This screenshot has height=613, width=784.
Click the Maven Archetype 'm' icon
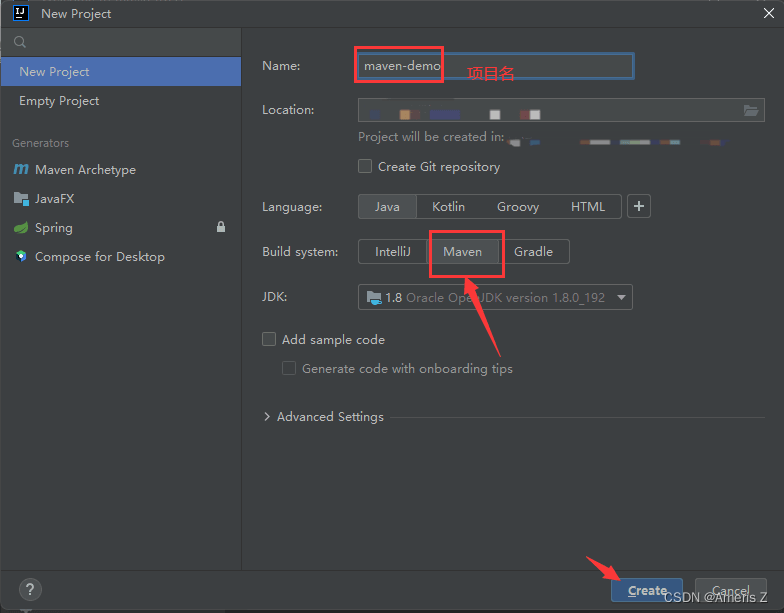(21, 170)
